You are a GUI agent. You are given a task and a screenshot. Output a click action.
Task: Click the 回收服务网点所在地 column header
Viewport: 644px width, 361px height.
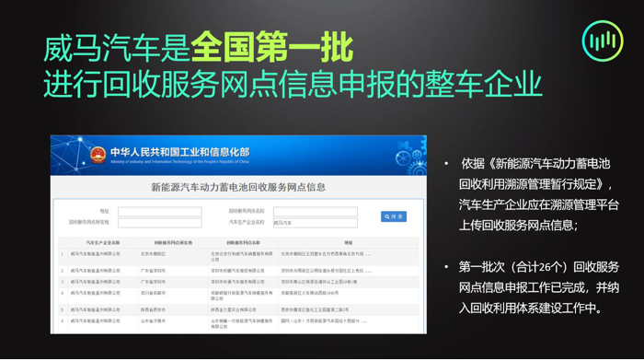(x=173, y=242)
